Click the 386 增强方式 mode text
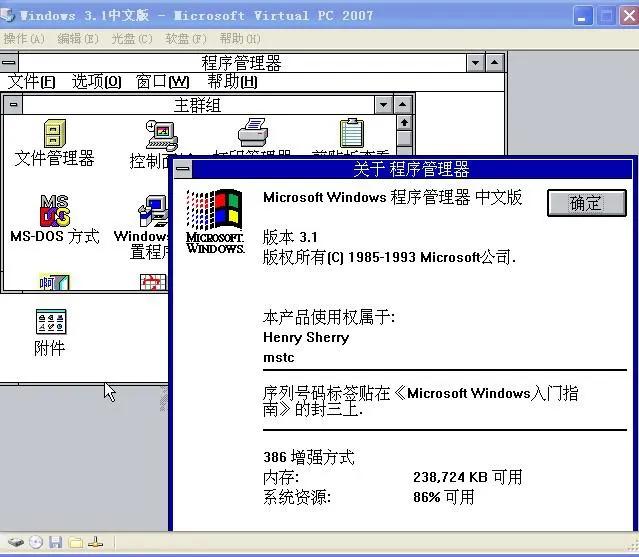 click(309, 457)
